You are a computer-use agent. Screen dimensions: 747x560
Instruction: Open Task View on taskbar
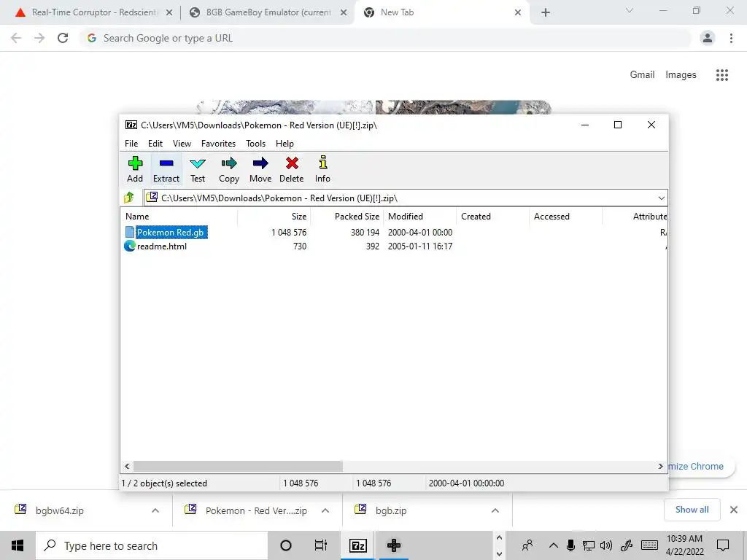(x=321, y=545)
